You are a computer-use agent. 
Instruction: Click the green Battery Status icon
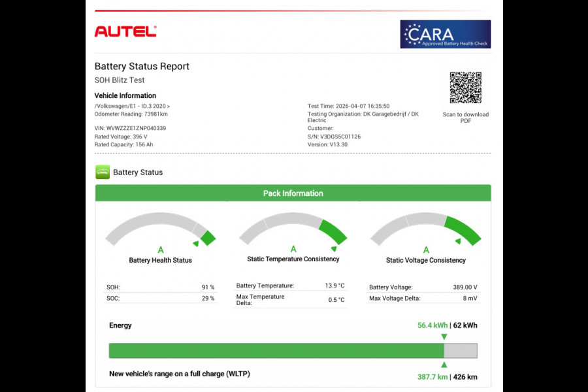[102, 172]
